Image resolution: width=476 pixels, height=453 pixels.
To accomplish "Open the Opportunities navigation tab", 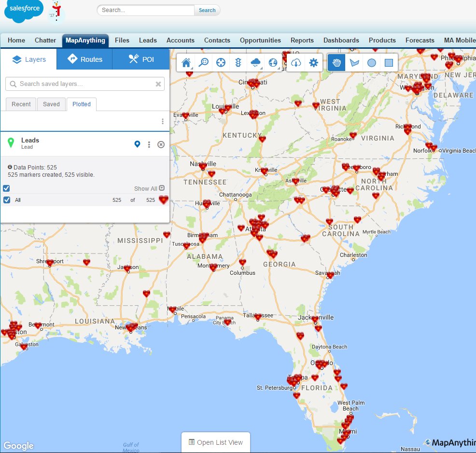I will (x=260, y=41).
